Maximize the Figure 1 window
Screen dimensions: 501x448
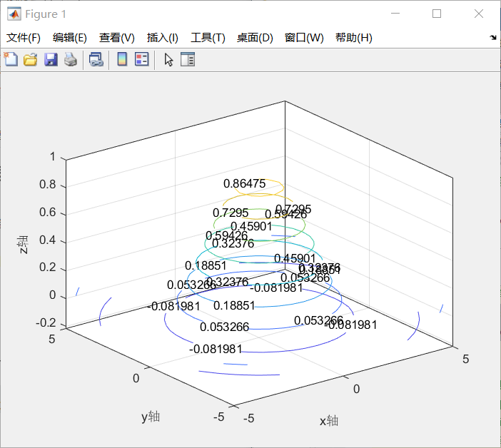click(437, 14)
